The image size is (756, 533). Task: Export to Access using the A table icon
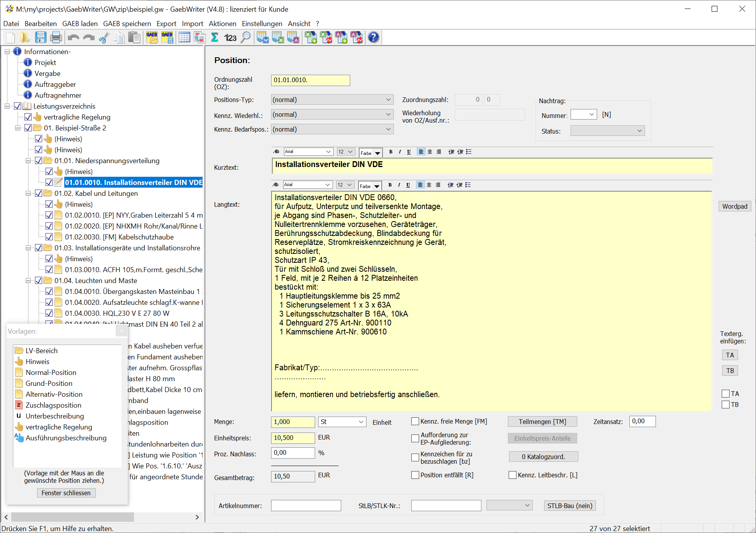[293, 37]
